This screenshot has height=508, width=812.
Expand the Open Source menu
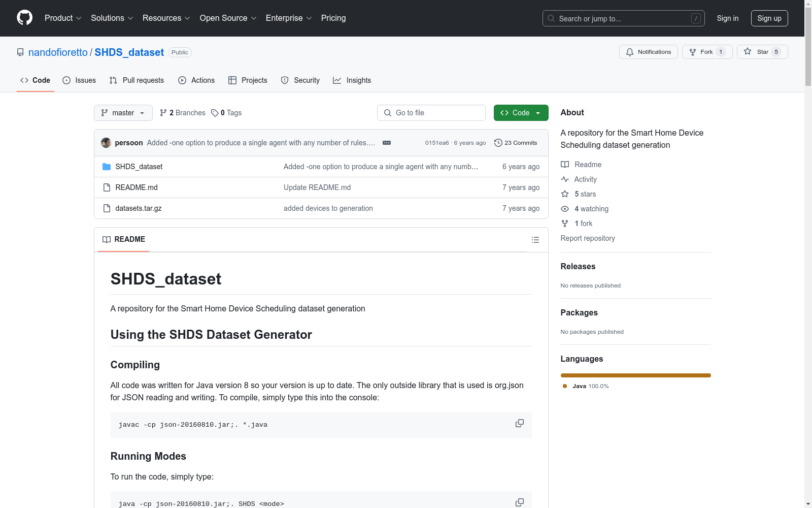pos(228,18)
